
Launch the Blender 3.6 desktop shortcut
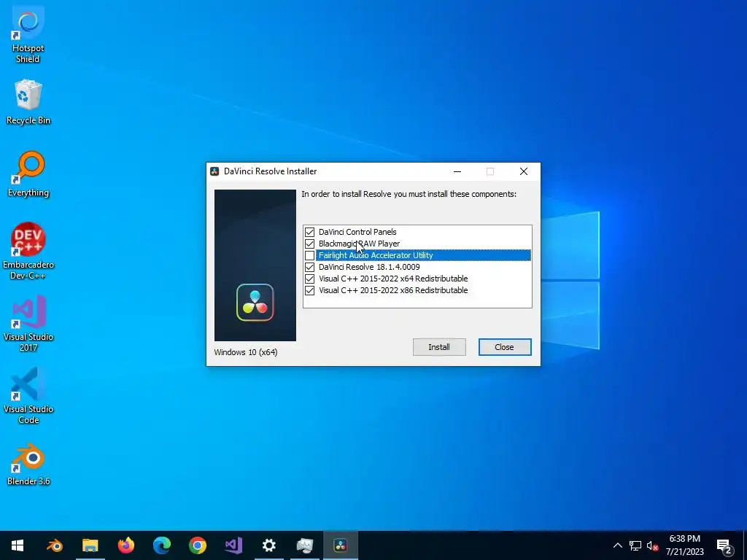pyautogui.click(x=28, y=464)
